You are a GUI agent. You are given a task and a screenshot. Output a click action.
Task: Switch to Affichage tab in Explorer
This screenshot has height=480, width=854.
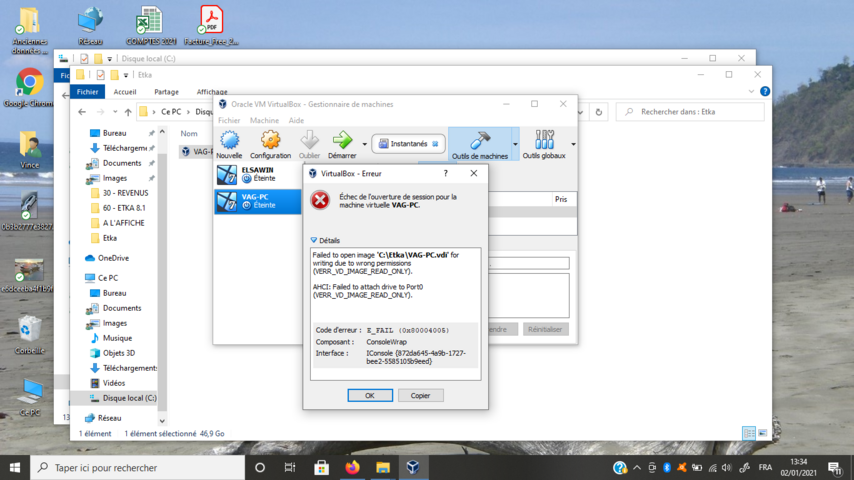tap(212, 92)
